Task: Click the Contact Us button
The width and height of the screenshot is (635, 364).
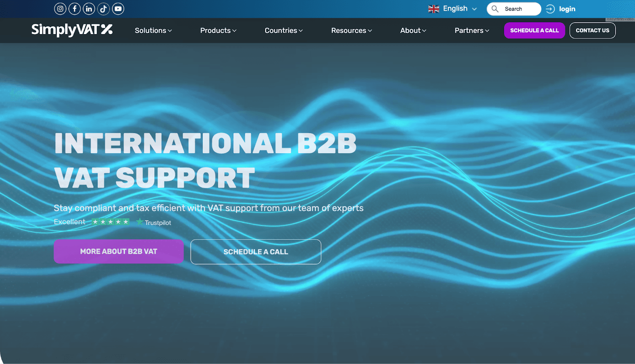Action: coord(593,31)
